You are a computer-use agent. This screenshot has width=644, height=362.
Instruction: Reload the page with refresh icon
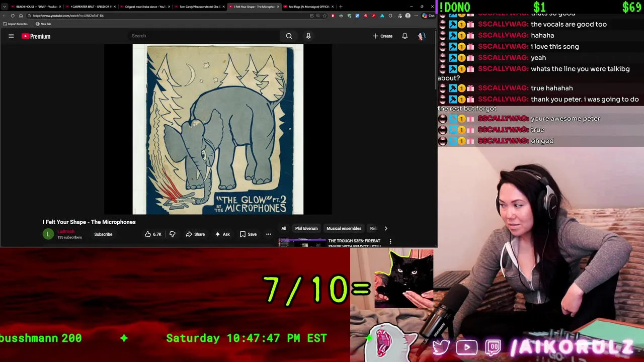[13, 16]
